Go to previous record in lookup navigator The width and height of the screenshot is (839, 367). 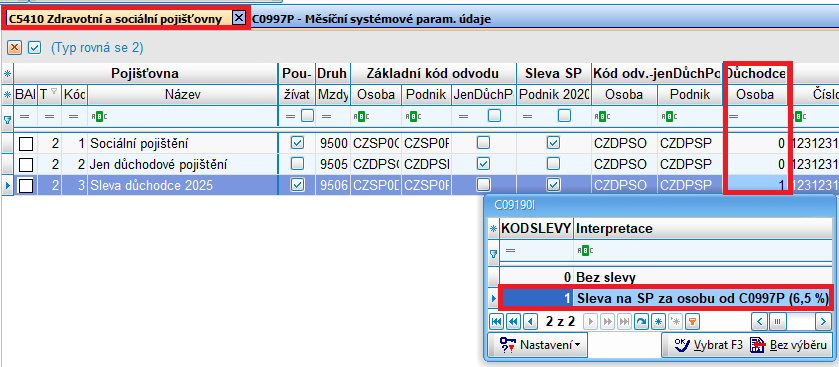click(530, 321)
